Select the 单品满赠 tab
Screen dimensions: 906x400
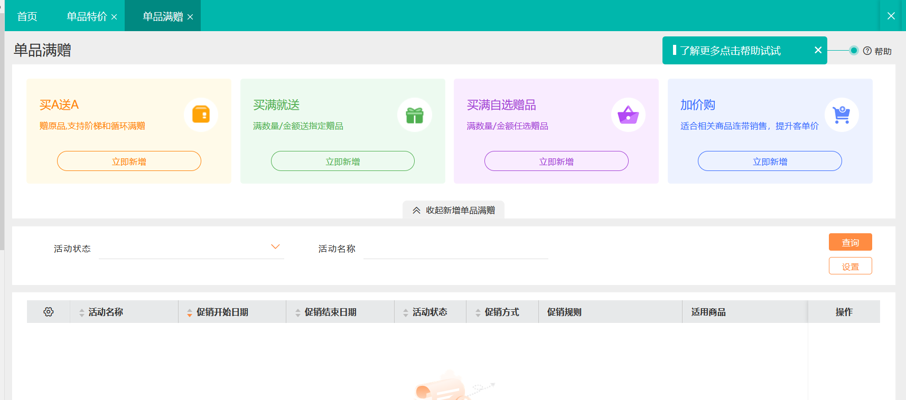click(162, 16)
